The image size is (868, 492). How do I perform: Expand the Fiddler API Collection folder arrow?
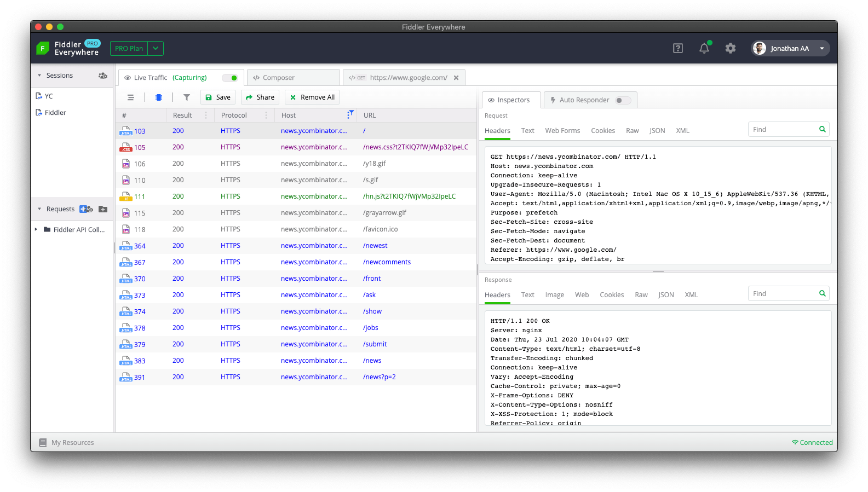tap(36, 229)
